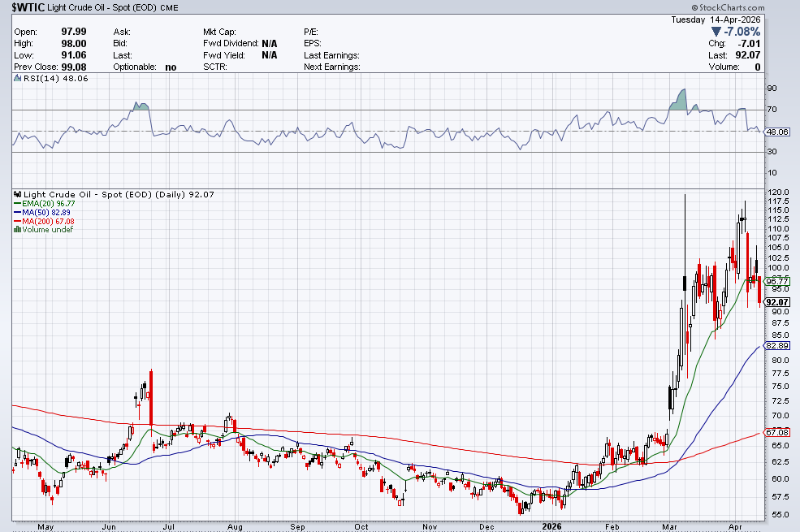Click the Low value 91.06
This screenshot has height=532, width=800.
(x=74, y=55)
